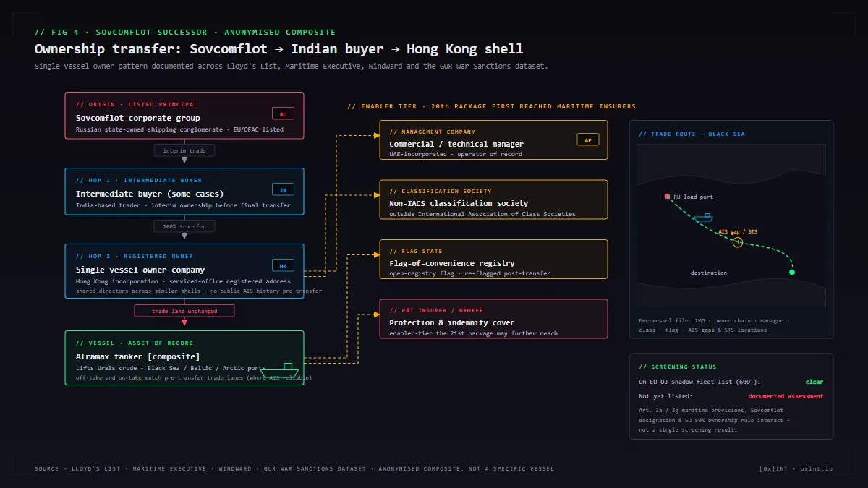Screen dimensions: 868x488
Task: Click the tanker ship icon in the Aframax card
Action: coord(278,372)
